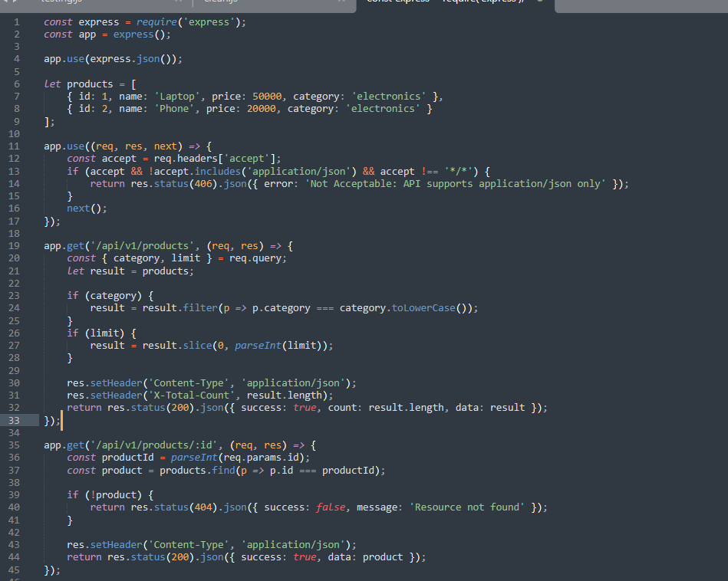Click the 406 status code
The width and height of the screenshot is (728, 581).
pyautogui.click(x=203, y=184)
